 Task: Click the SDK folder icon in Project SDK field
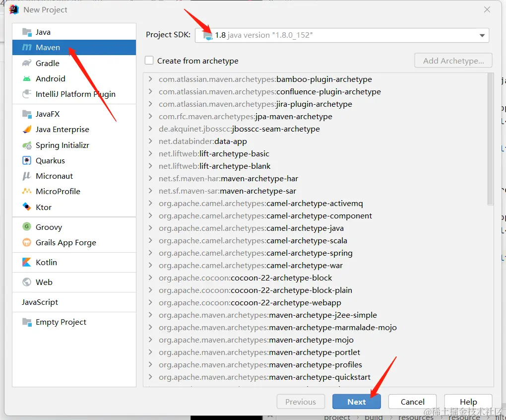pos(207,35)
